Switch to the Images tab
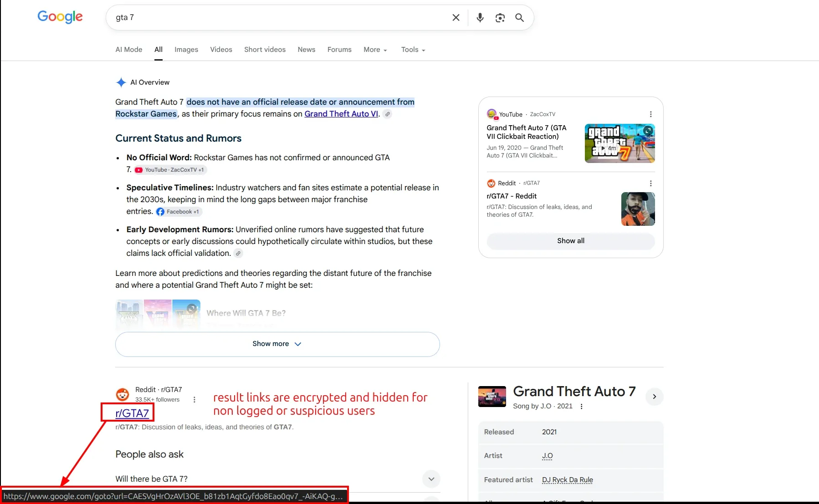819x504 pixels. point(186,50)
